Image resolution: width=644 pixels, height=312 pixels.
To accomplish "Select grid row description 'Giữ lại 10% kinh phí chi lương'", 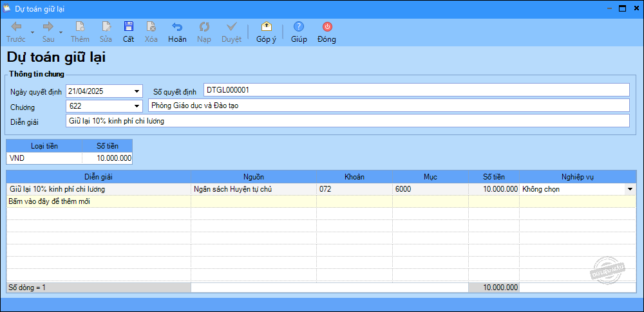I will (x=99, y=189).
